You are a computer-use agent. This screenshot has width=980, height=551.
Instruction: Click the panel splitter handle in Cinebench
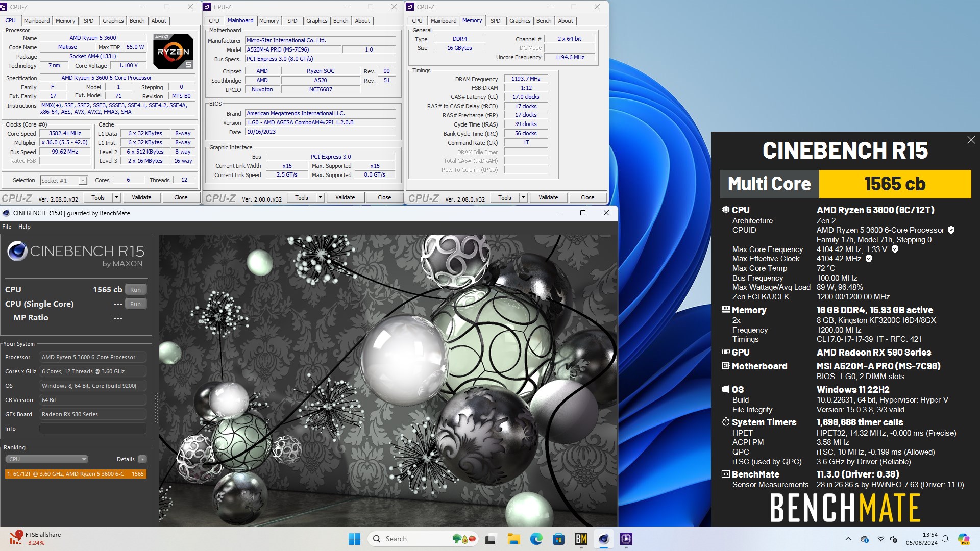pyautogui.click(x=156, y=408)
